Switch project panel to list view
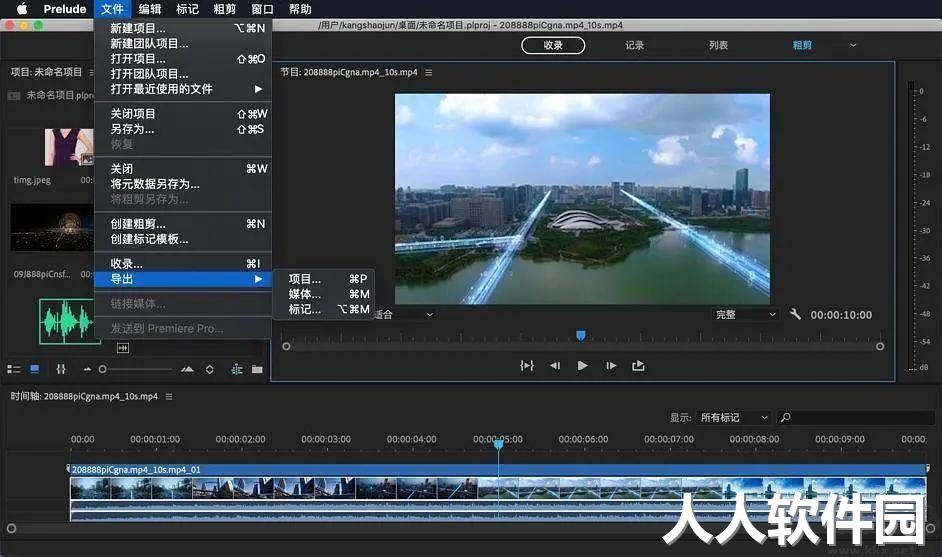The width and height of the screenshot is (942, 557). point(13,369)
